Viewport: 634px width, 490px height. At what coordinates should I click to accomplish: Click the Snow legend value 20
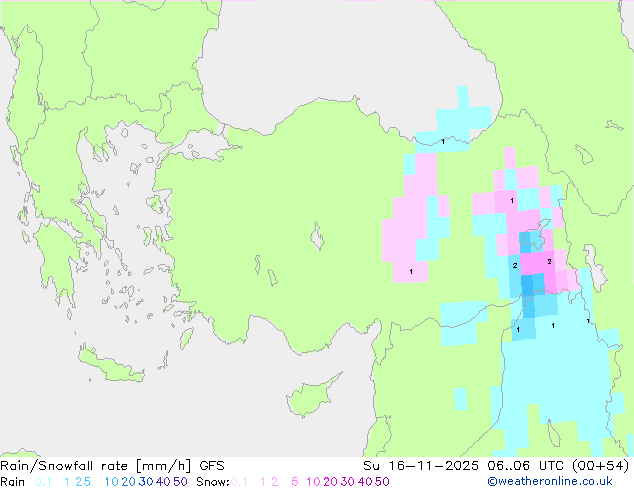[x=331, y=482]
